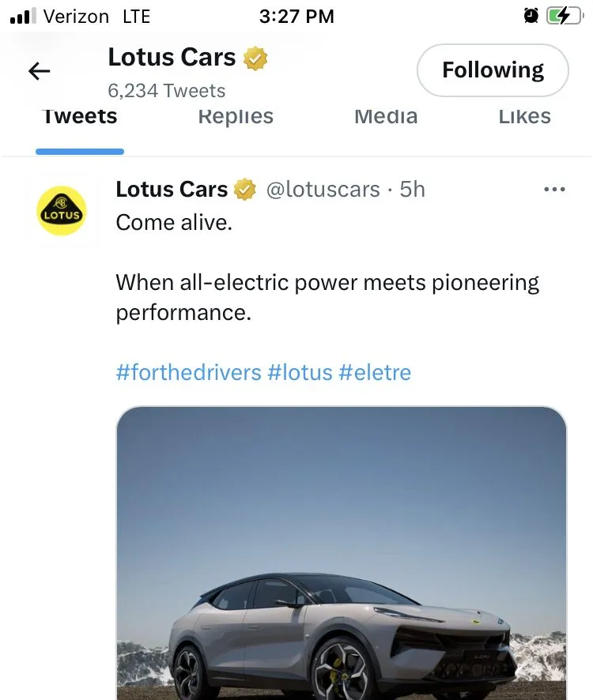Viewport: 593px width, 700px height.
Task: Open the Likes tab
Action: pyautogui.click(x=524, y=117)
